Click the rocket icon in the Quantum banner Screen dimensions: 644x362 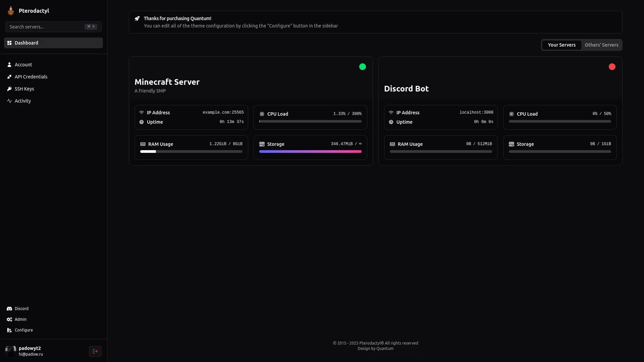(x=137, y=18)
